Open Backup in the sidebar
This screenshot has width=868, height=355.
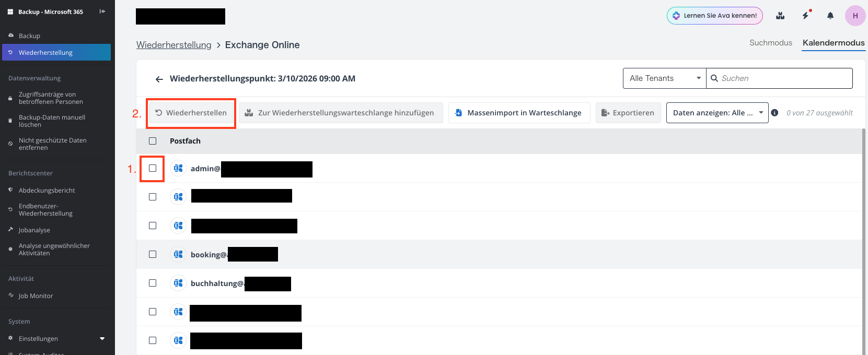[29, 36]
